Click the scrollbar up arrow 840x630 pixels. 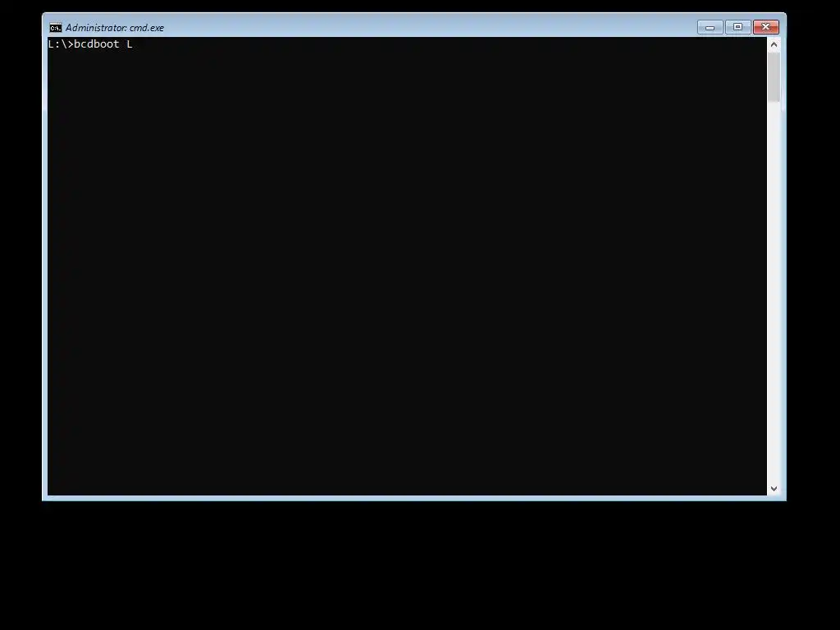point(774,44)
